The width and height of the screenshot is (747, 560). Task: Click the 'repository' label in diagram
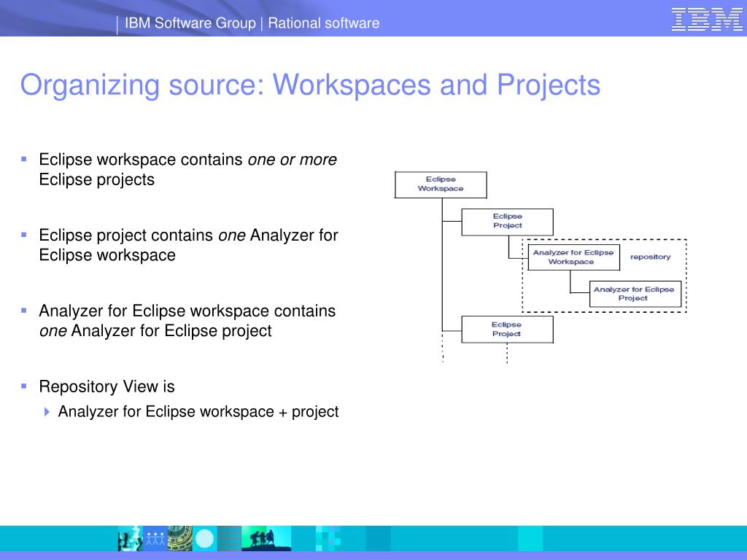(x=650, y=257)
